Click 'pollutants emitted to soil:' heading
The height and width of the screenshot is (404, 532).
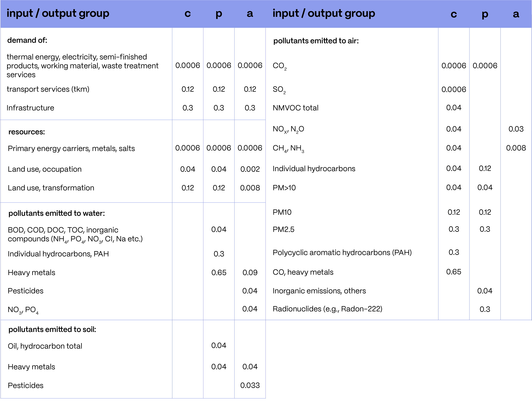(x=52, y=329)
